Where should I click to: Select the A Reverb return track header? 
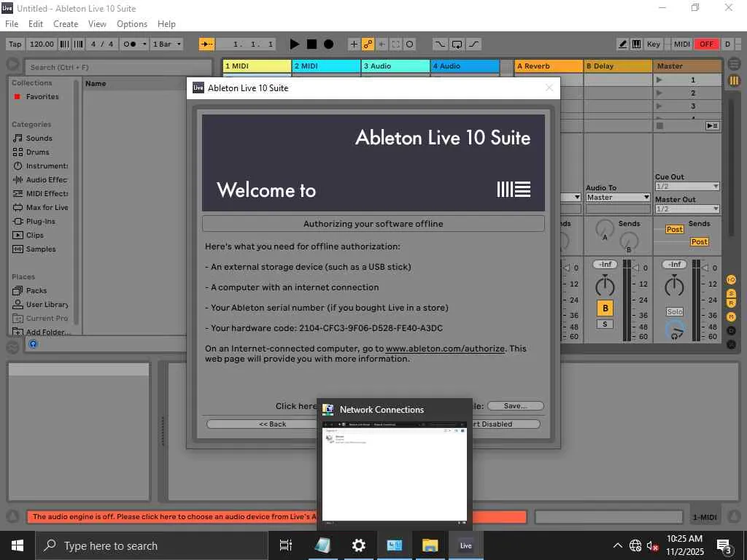click(x=549, y=66)
